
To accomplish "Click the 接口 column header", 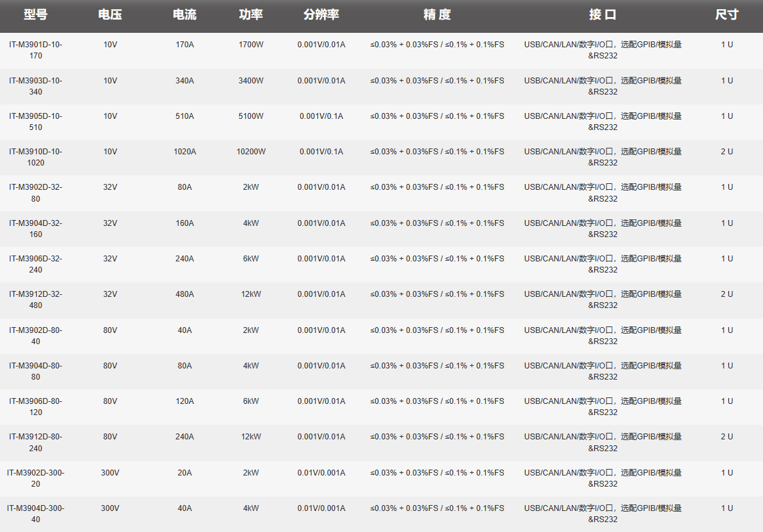I will coord(603,14).
